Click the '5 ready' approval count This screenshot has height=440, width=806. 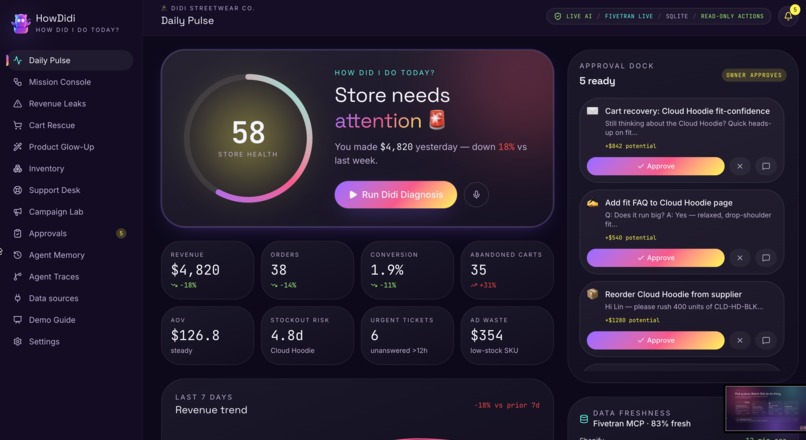pos(597,81)
